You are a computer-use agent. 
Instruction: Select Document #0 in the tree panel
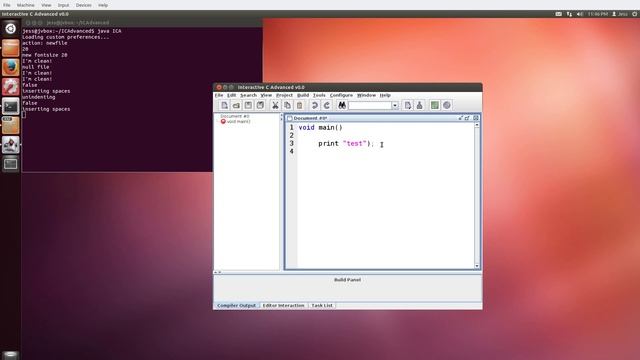pos(235,116)
